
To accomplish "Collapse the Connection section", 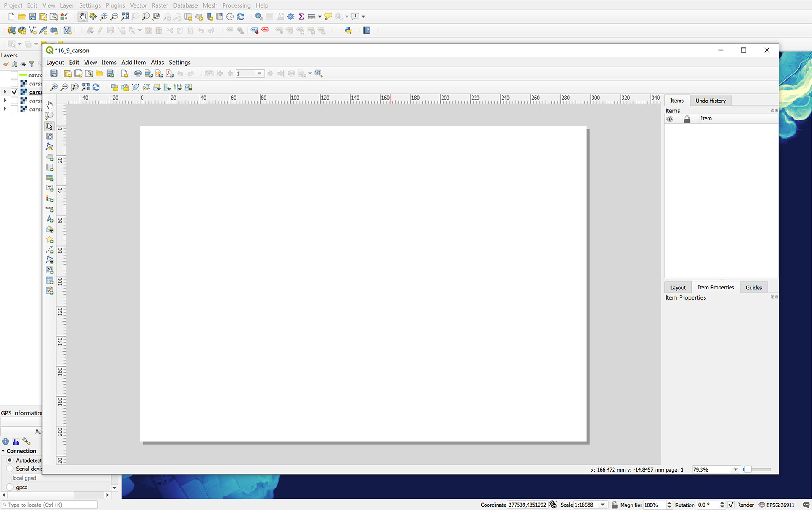I will click(3, 451).
